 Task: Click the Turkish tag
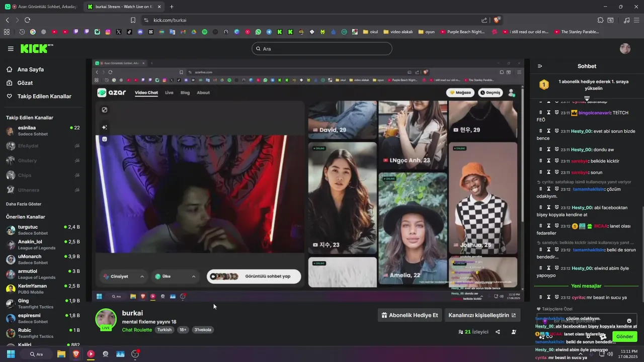pyautogui.click(x=164, y=330)
